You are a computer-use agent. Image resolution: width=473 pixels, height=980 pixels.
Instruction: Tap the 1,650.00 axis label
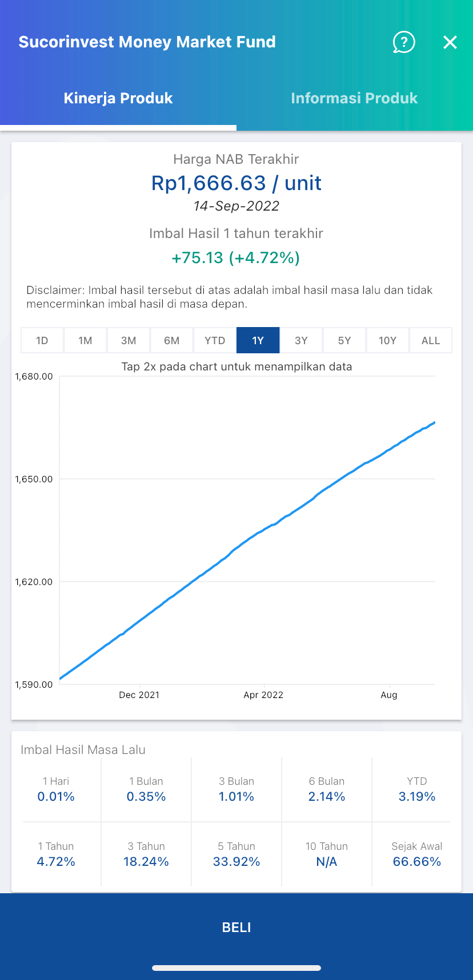click(34, 479)
